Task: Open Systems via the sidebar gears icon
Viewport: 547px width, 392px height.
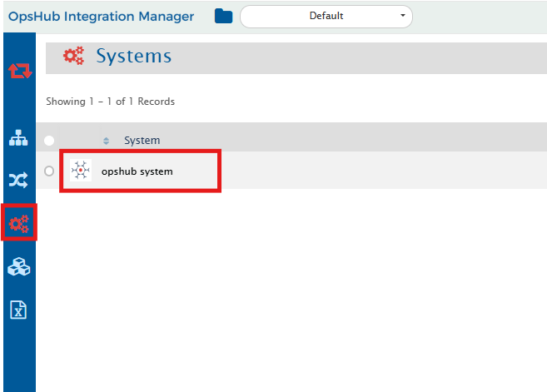Action: click(18, 223)
